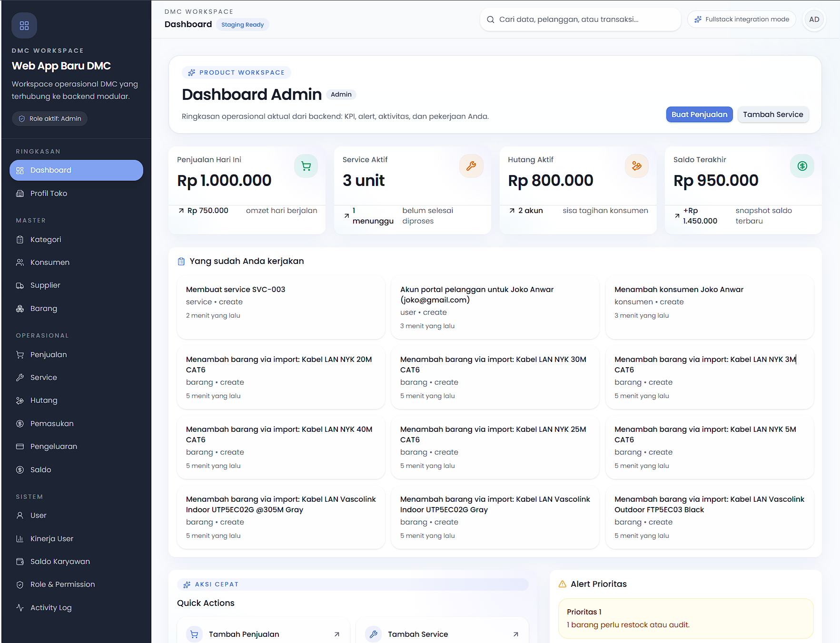The image size is (840, 643).
Task: Open the Dashboard menu item
Action: (76, 170)
